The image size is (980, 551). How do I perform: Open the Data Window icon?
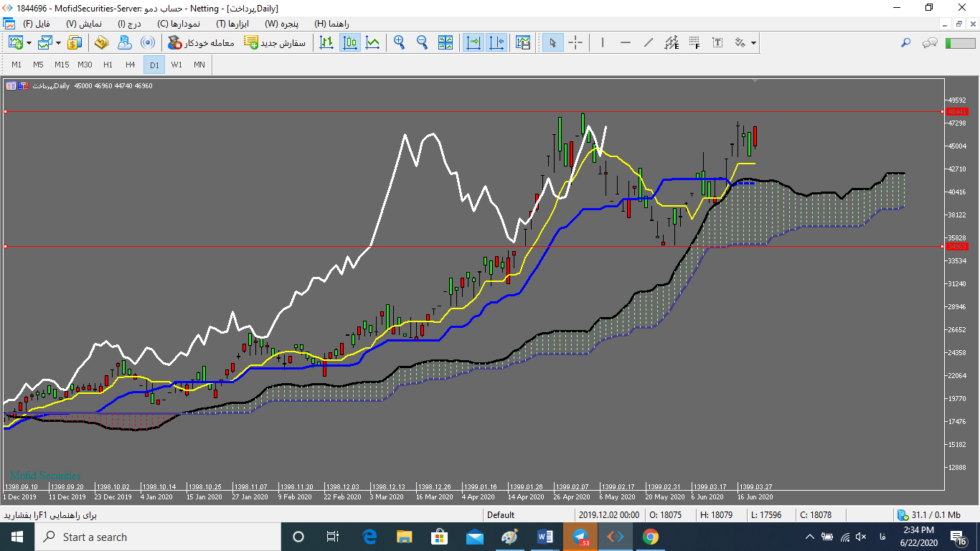point(101,42)
